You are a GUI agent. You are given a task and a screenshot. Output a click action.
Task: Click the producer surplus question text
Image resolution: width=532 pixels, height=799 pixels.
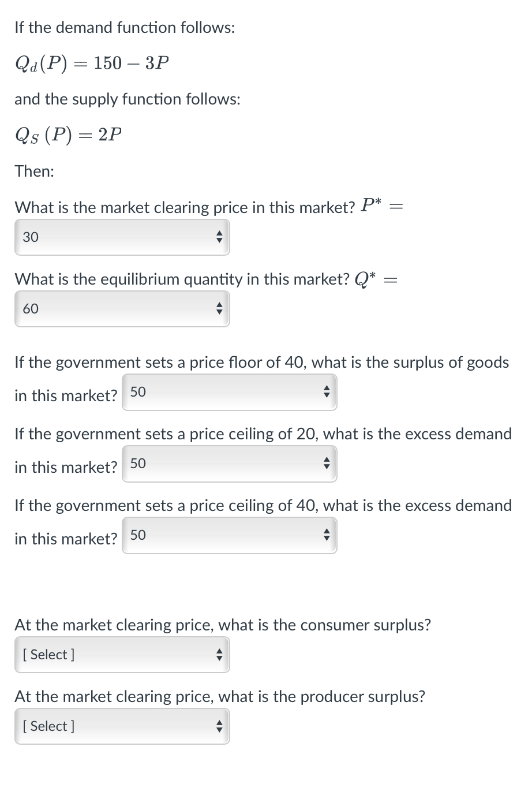click(x=219, y=696)
